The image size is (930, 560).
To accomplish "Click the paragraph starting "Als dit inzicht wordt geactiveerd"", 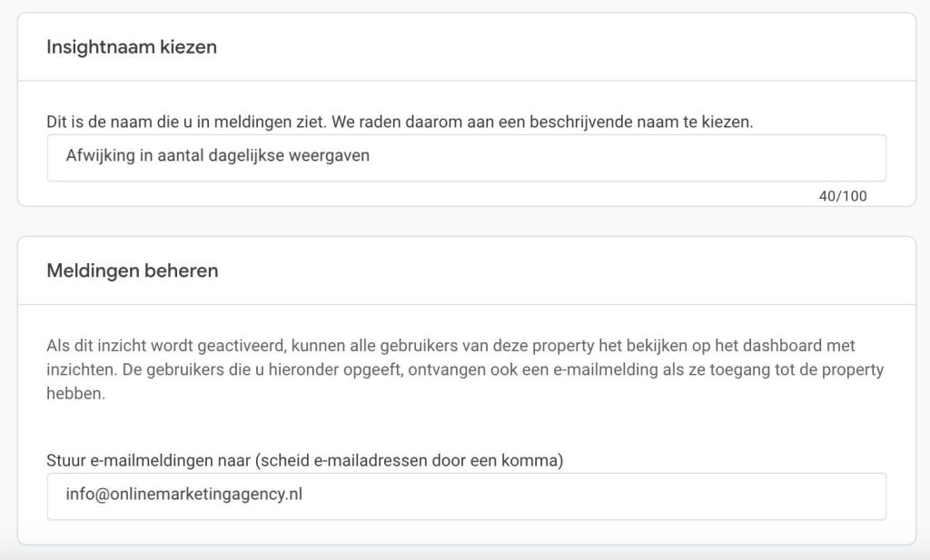I will (465, 369).
